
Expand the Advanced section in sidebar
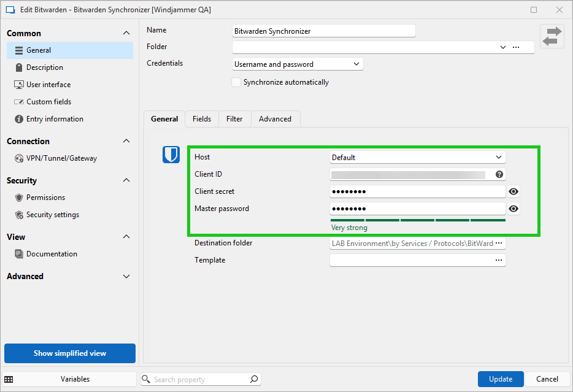point(126,277)
